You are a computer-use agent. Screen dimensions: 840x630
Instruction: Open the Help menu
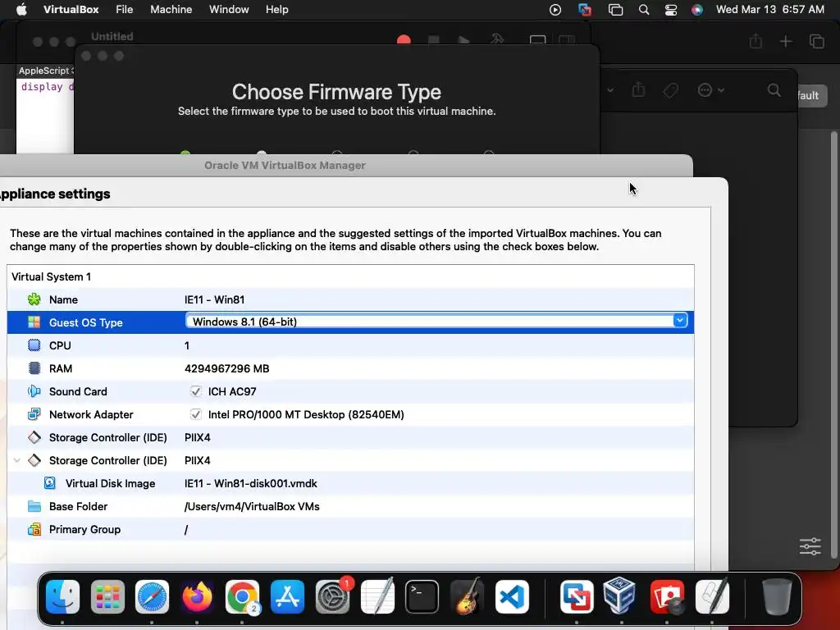pos(277,10)
